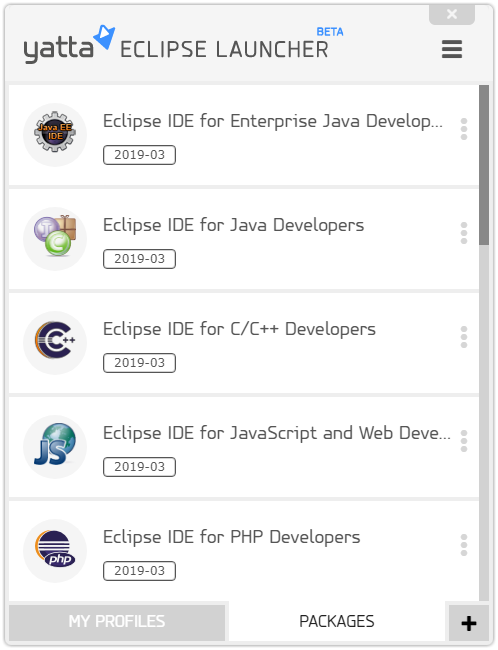Click version 2019-03 under Enterprise Java
The image size is (498, 650).
tap(139, 155)
